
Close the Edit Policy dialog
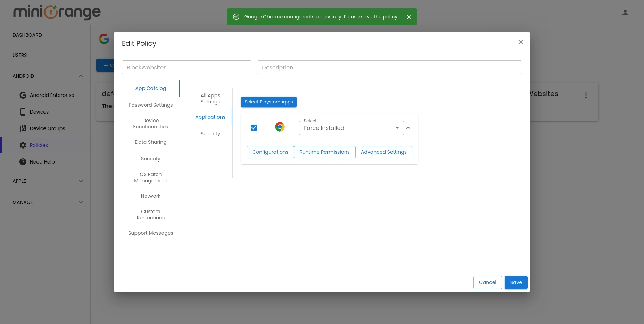coord(520,42)
